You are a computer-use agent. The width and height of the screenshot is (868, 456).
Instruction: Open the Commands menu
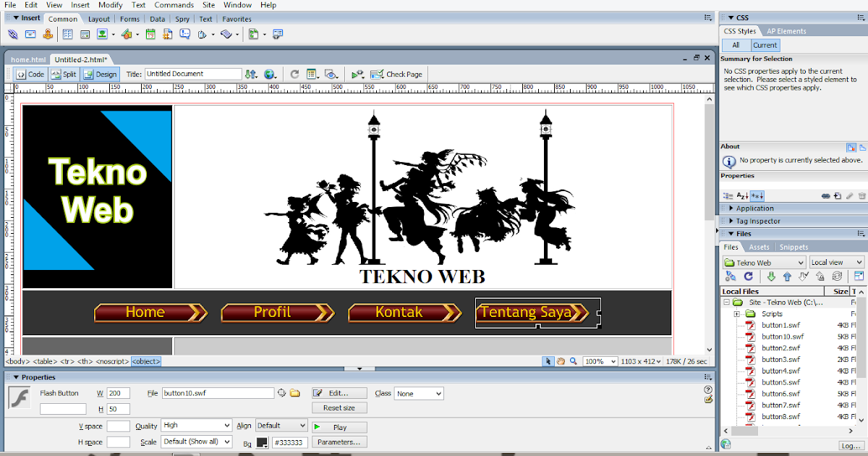[x=174, y=5]
